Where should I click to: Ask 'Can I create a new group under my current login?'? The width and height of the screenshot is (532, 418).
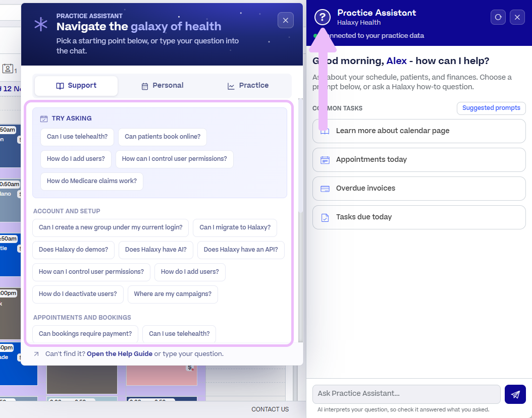click(111, 227)
